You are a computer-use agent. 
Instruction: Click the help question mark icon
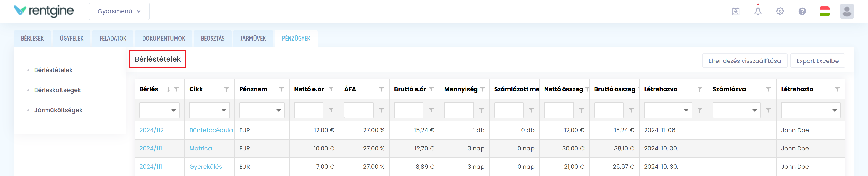[x=802, y=11]
